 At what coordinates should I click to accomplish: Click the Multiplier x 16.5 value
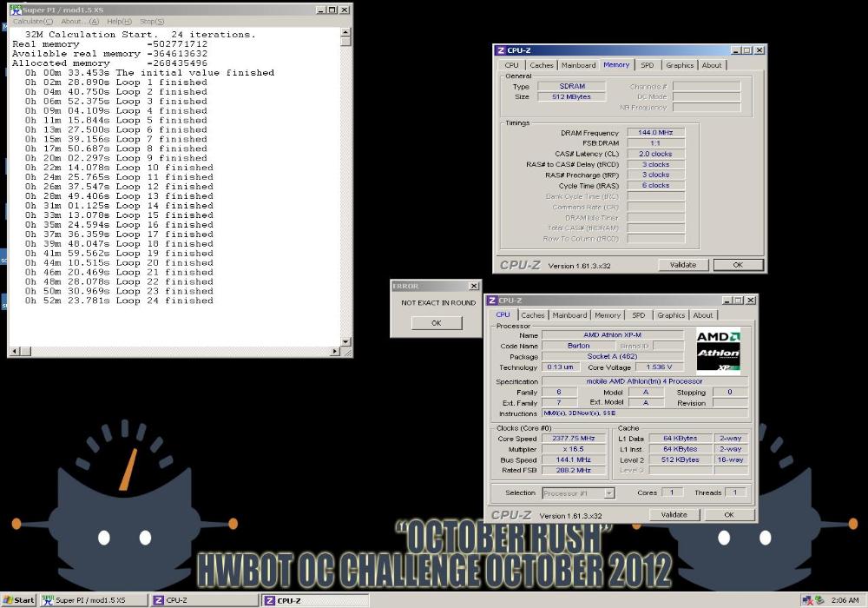coord(574,449)
